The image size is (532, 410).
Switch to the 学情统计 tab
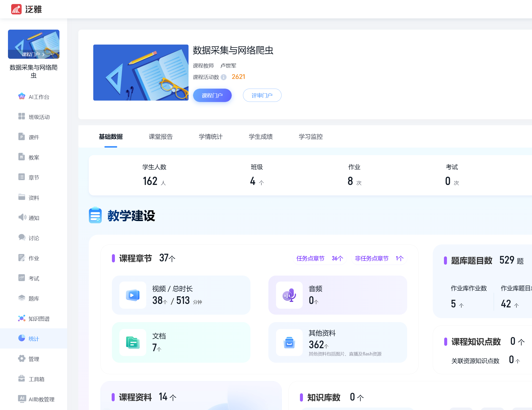point(210,137)
